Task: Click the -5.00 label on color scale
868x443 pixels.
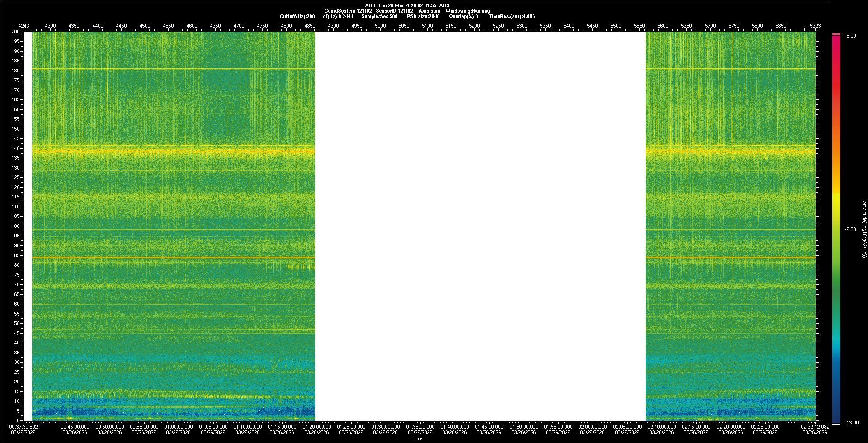Action: click(850, 36)
